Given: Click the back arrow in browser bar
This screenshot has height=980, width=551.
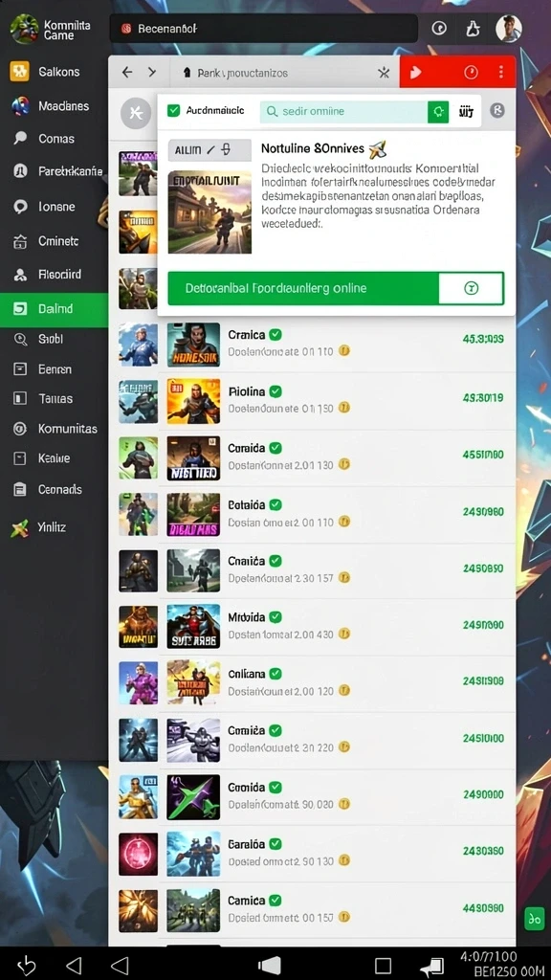Looking at the screenshot, I should click(x=127, y=73).
